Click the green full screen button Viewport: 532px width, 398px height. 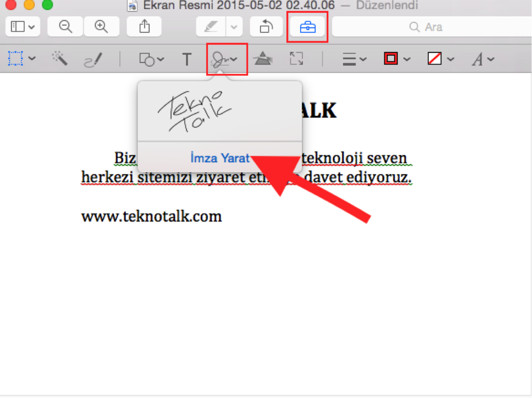[47, 4]
